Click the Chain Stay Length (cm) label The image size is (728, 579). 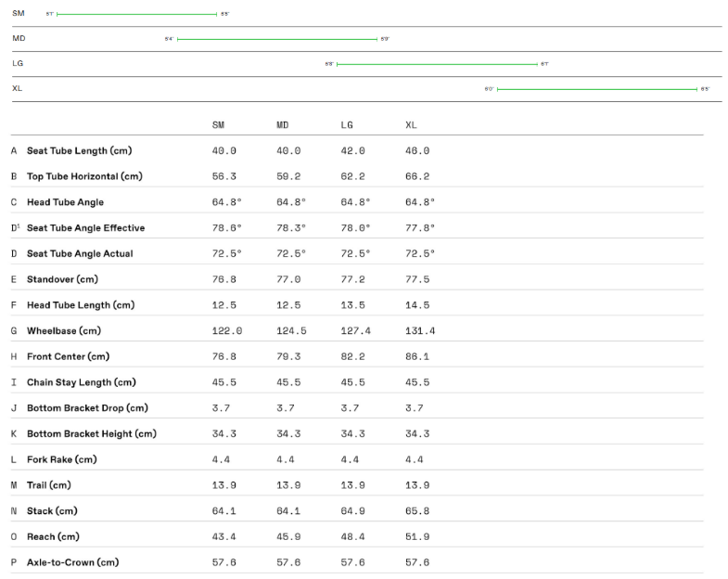click(x=81, y=382)
